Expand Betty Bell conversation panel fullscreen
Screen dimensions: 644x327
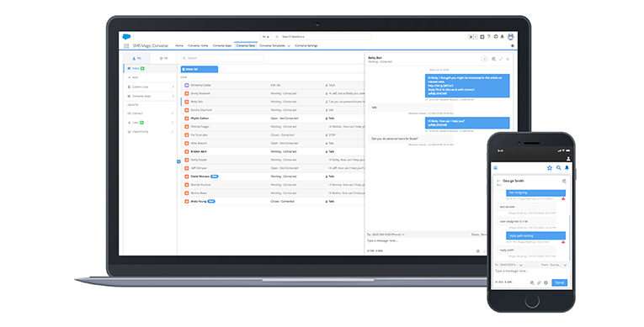(x=501, y=59)
